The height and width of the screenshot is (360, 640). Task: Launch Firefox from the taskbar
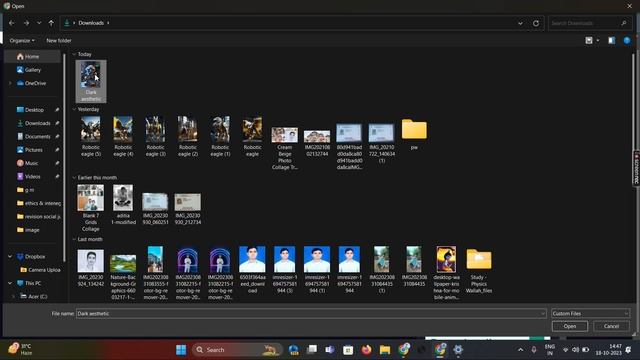(367, 350)
